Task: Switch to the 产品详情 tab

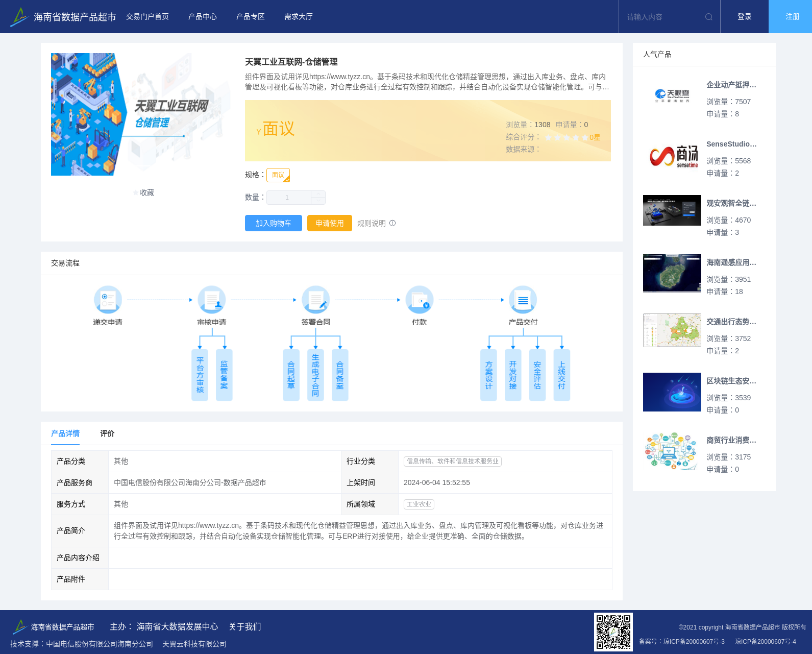Action: 65,433
